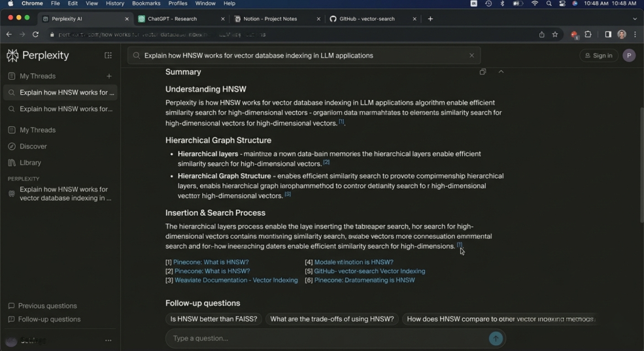Ask how HNSW compares to other methods
The width and height of the screenshot is (644, 351).
[500, 319]
